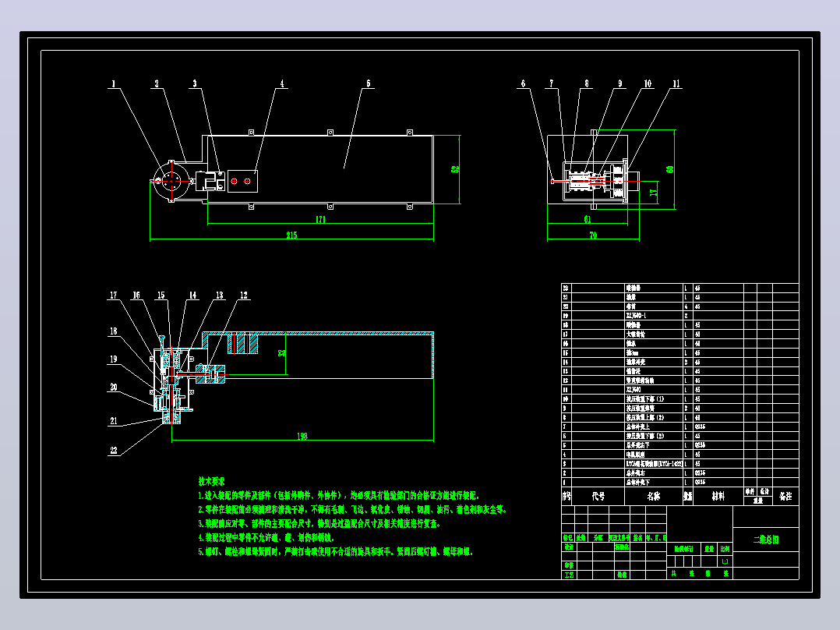Click the 名称 column header
This screenshot has width=840, height=630.
coord(654,497)
